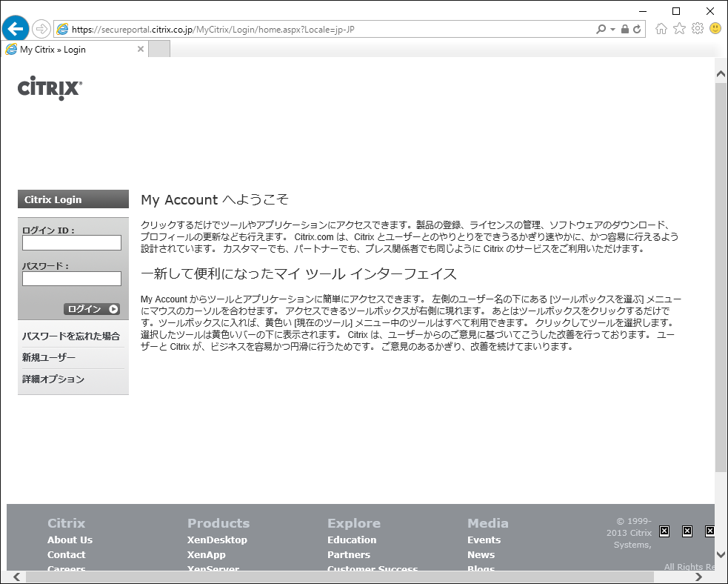Viewport: 728px width, 584px height.
Task: Click the vertical scrollbar down arrow
Action: (x=721, y=554)
